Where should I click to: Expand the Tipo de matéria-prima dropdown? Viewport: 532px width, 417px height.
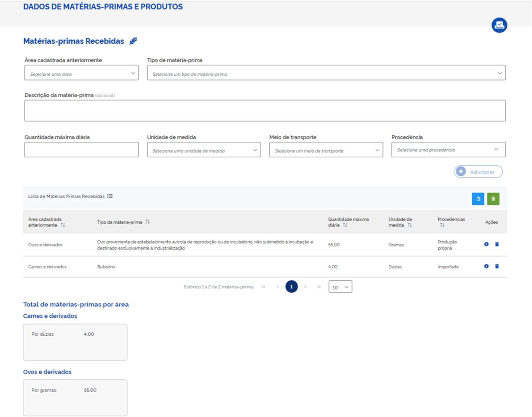click(x=326, y=73)
